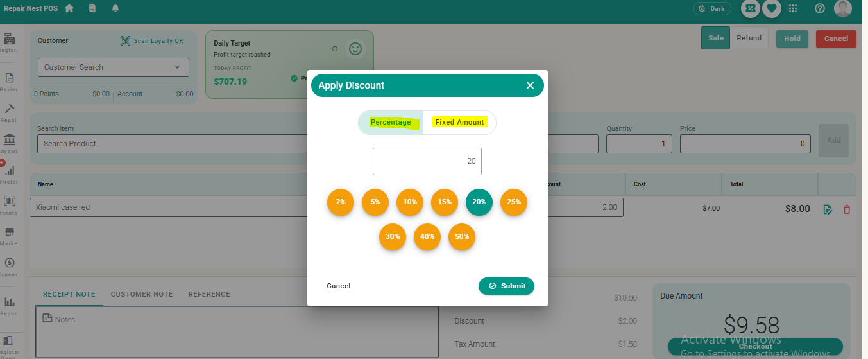
Task: Click the Hold button
Action: point(792,39)
